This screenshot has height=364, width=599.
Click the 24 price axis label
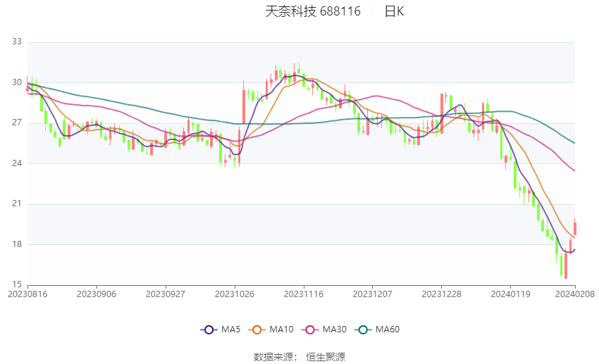(17, 163)
